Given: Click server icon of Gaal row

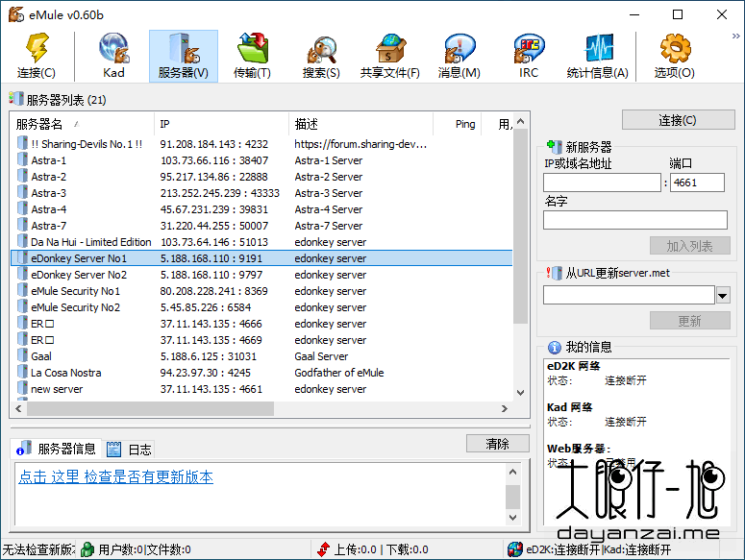Looking at the screenshot, I should click(x=22, y=355).
